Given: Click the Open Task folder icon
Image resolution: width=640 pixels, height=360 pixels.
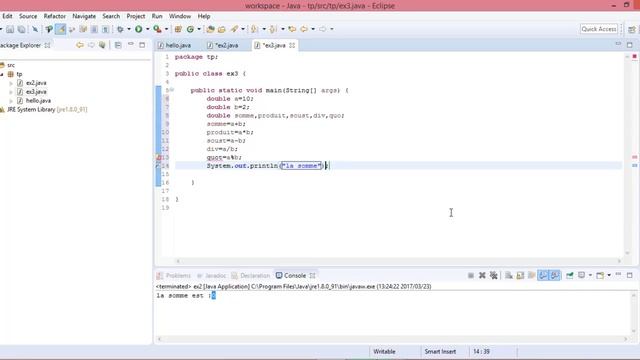Looking at the screenshot, I should click(222, 29).
